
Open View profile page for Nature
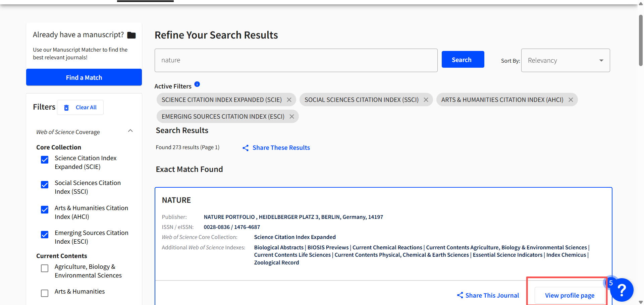[570, 295]
